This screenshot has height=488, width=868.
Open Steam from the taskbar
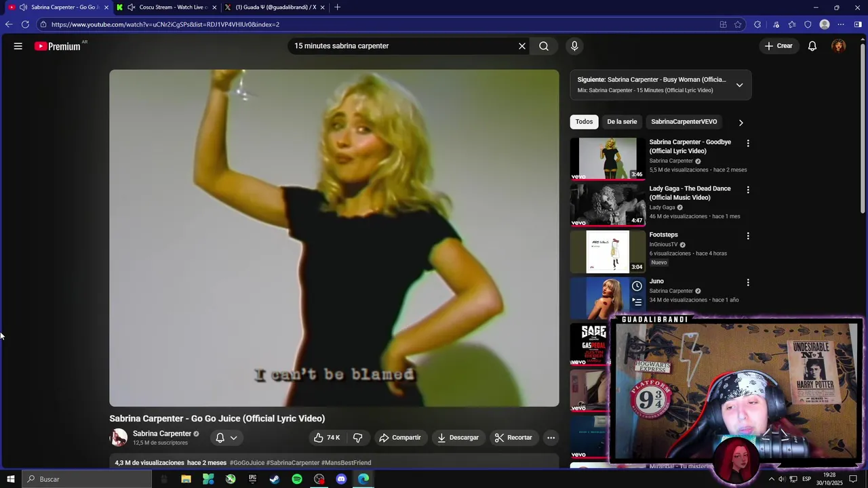click(275, 479)
